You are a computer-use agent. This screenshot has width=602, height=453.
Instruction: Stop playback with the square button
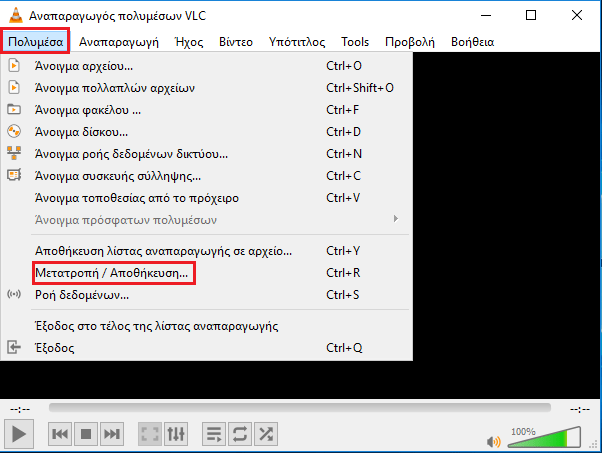click(x=86, y=434)
